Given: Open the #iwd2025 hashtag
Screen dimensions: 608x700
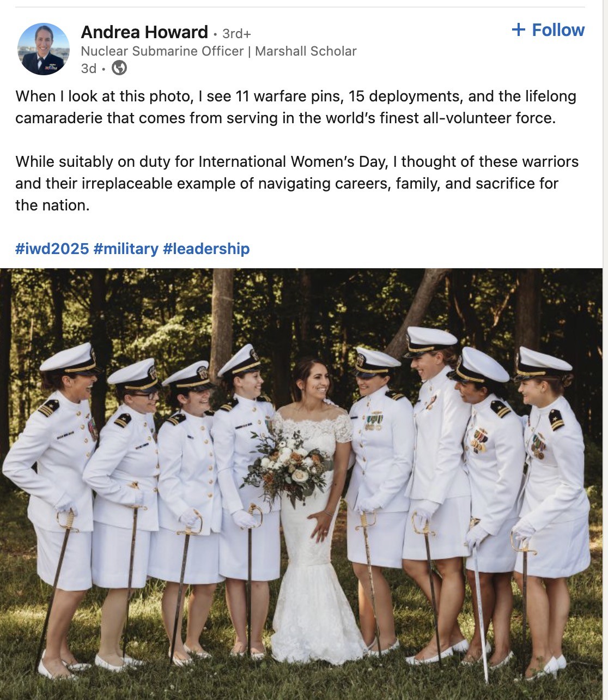Looking at the screenshot, I should pos(52,249).
